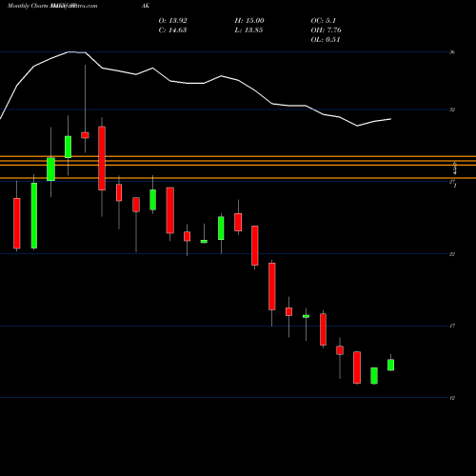Click the 27 price axis label

452,182
